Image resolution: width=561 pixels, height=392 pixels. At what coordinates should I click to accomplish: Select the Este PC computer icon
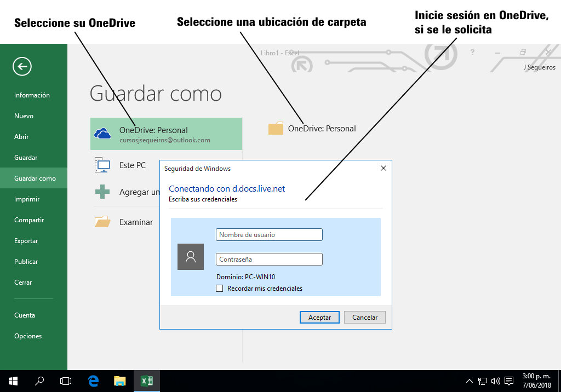[102, 164]
